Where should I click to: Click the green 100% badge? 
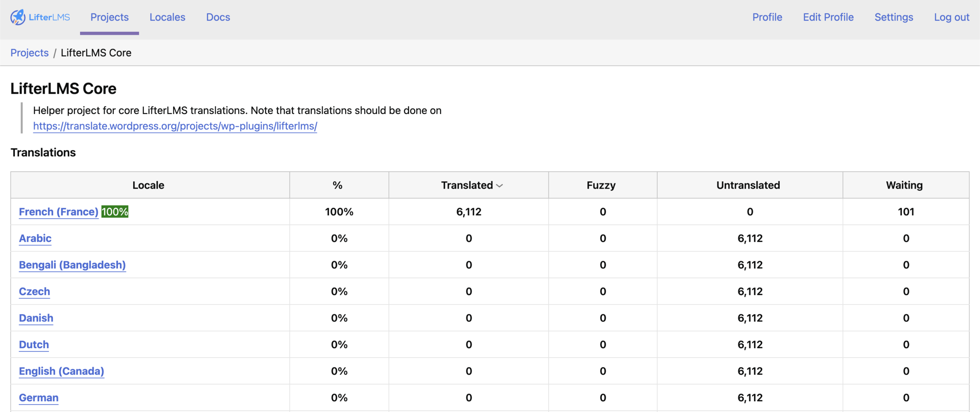click(115, 212)
